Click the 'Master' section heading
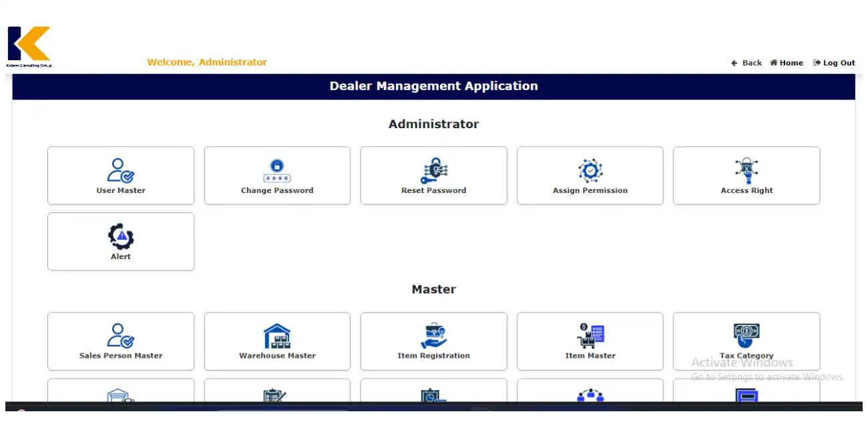868x434 pixels. [434, 290]
